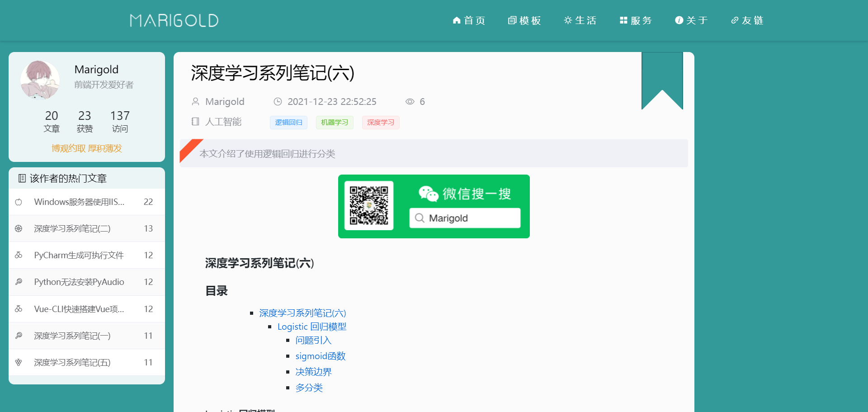
Task: Click the home icon beside 首页
Action: 456,20
